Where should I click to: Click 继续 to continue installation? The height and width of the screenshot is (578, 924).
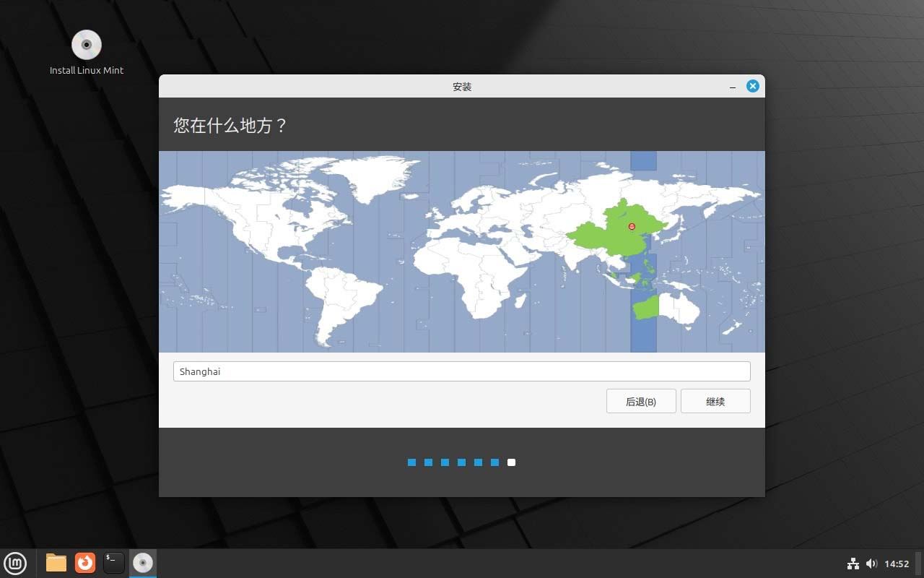(715, 401)
